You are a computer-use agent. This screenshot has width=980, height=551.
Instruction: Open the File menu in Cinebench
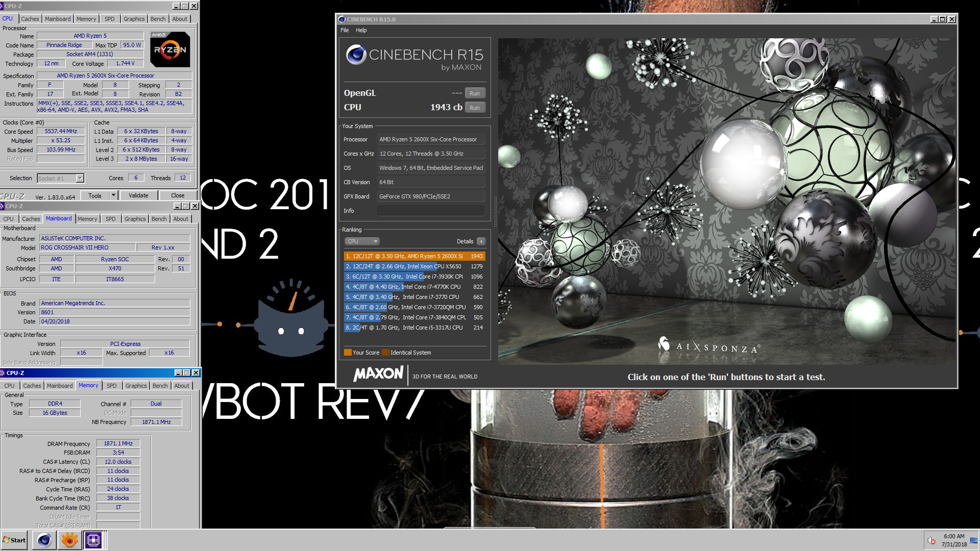(345, 30)
